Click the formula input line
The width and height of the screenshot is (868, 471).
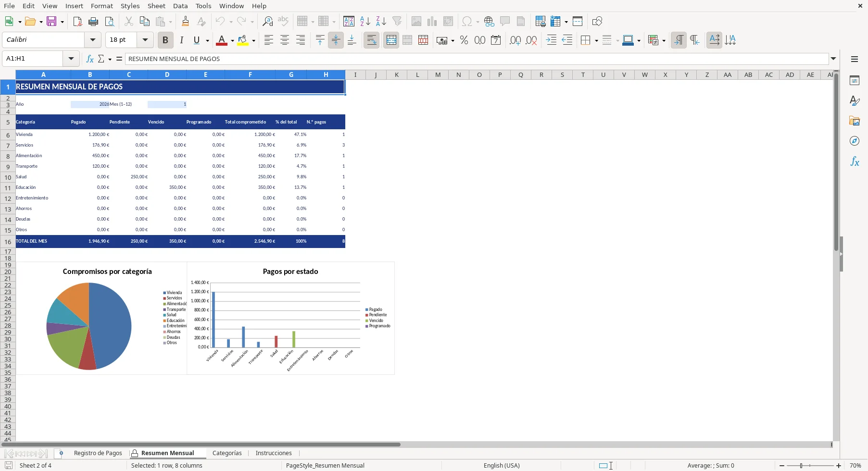pos(477,59)
